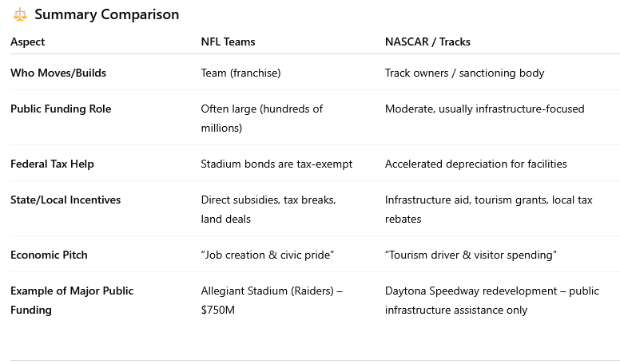Image resolution: width=620 pixels, height=364 pixels.
Task: Click the Federal Tax Help row label
Action: [x=52, y=164]
